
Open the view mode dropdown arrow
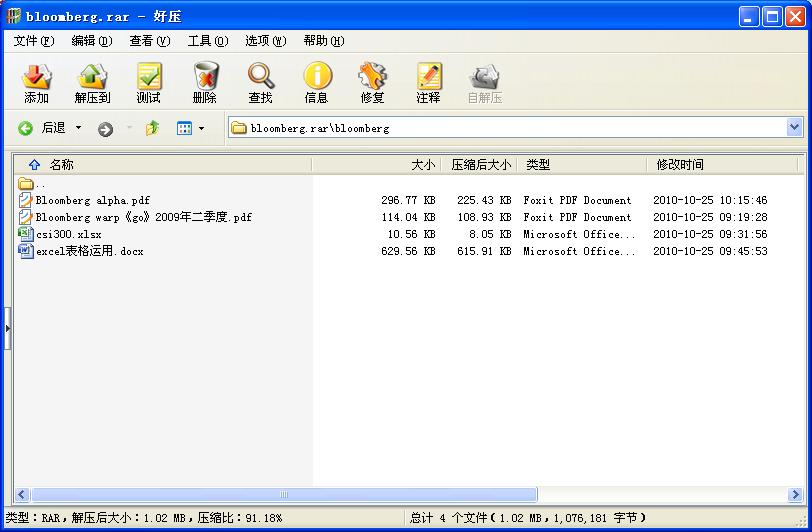pos(201,128)
